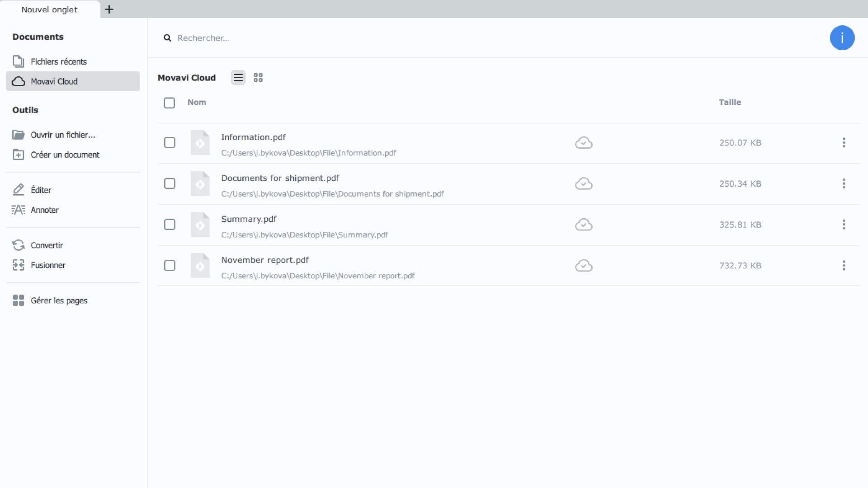The width and height of the screenshot is (868, 488).
Task: Click the 250.34 KB size value
Action: tap(740, 183)
